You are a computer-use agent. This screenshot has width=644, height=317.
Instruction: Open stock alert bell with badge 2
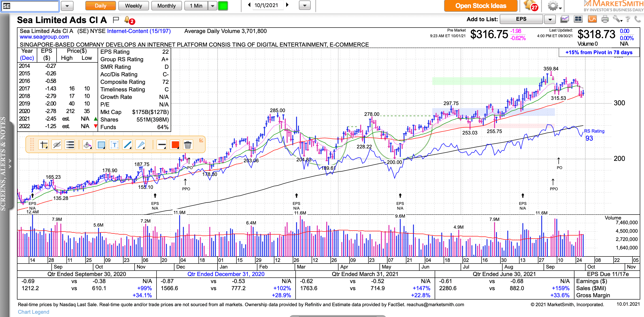(x=129, y=20)
